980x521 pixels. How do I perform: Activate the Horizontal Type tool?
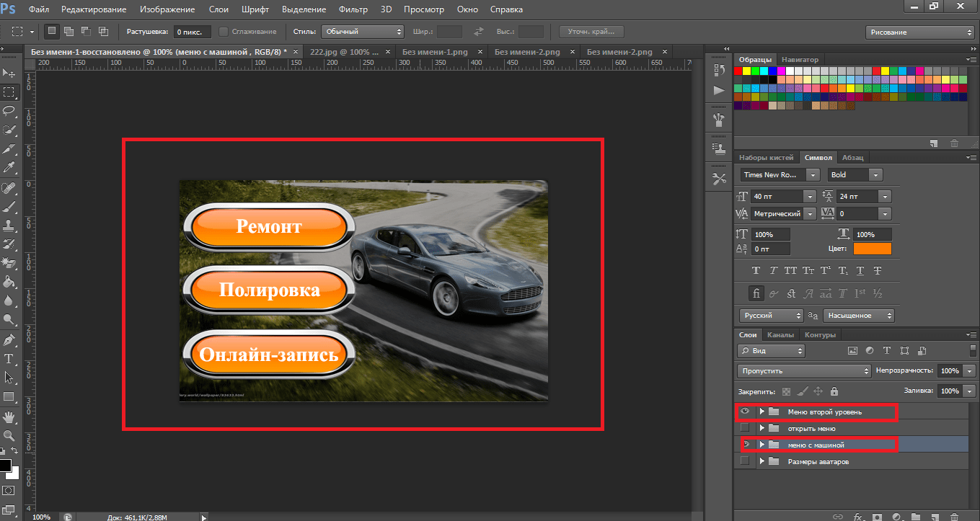point(9,358)
